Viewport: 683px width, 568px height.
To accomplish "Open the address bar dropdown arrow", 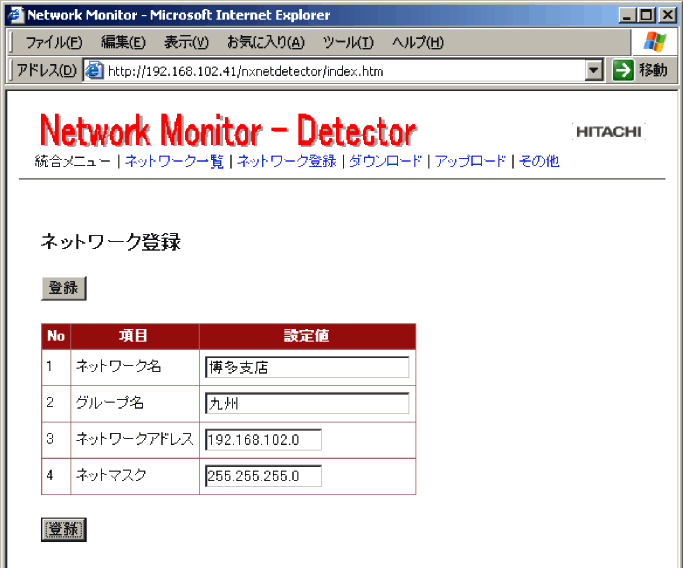I will [x=593, y=70].
